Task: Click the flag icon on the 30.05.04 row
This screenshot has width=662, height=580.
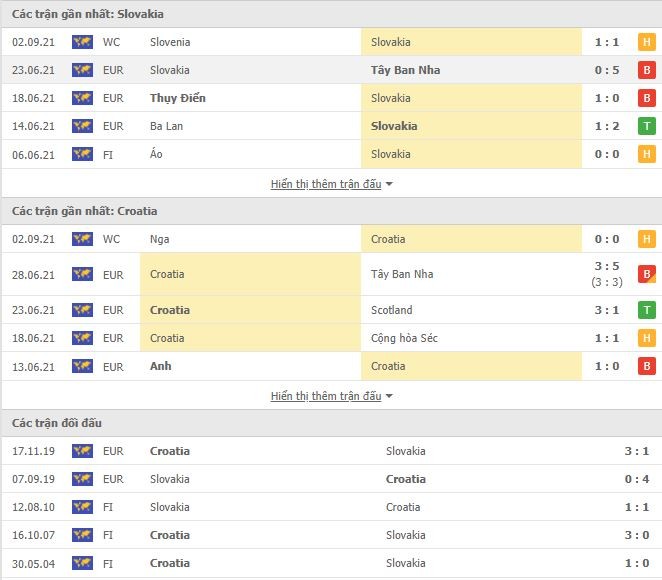Action: coord(82,563)
